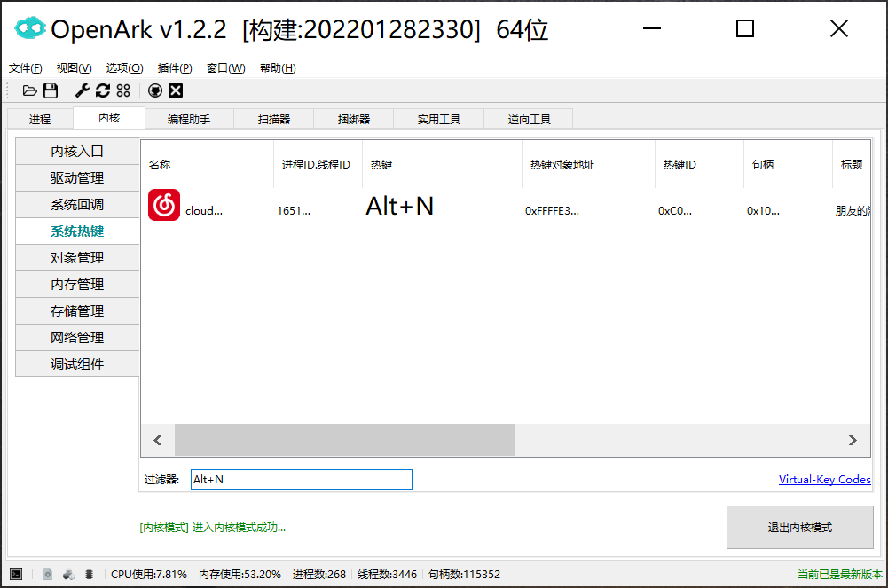This screenshot has height=588, width=888.
Task: Select the NetEase cloudmusic hotkey row icon
Action: (164, 206)
